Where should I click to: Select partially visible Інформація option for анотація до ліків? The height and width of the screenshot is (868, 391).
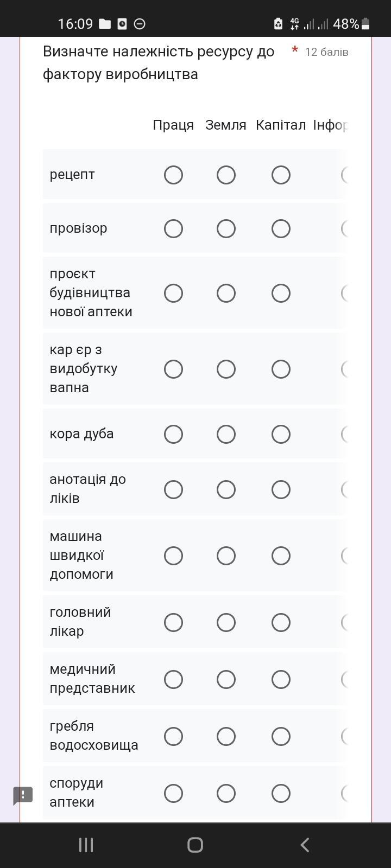click(344, 489)
